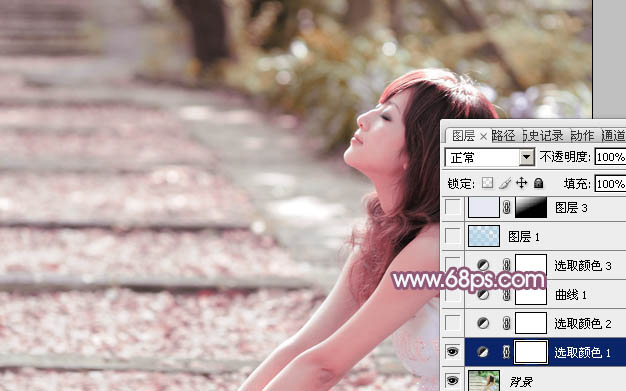This screenshot has width=626, height=391.
Task: Show the 图层 1 layer visibility
Action: coord(453,236)
